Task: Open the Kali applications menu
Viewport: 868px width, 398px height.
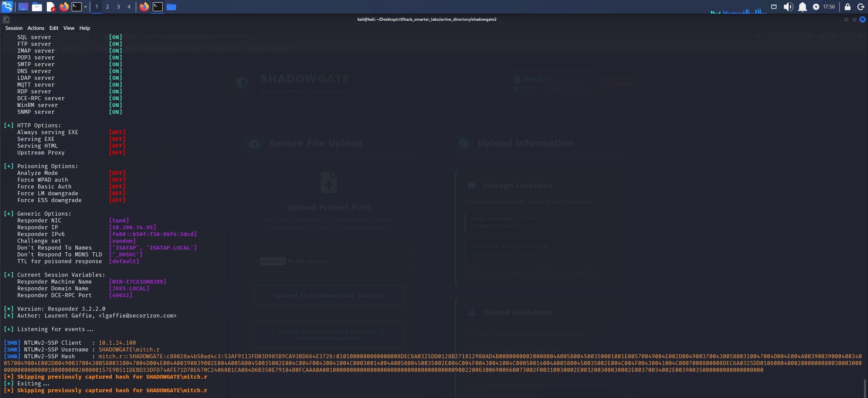Action: pyautogui.click(x=7, y=6)
